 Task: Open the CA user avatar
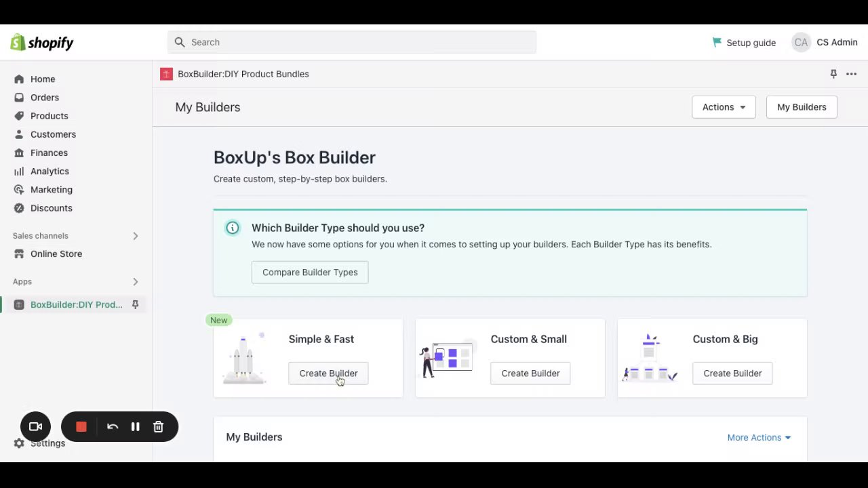click(x=801, y=42)
